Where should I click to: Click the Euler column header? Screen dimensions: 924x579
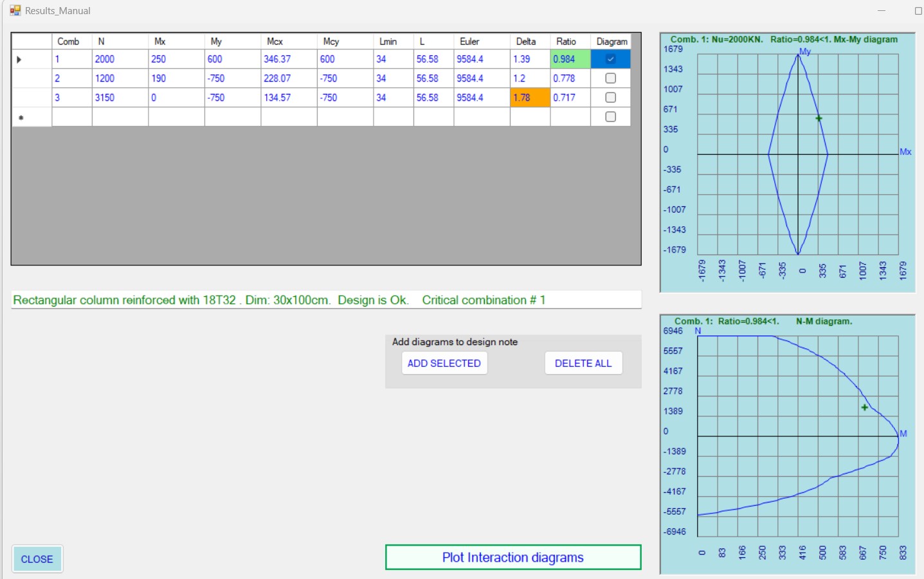coord(482,41)
